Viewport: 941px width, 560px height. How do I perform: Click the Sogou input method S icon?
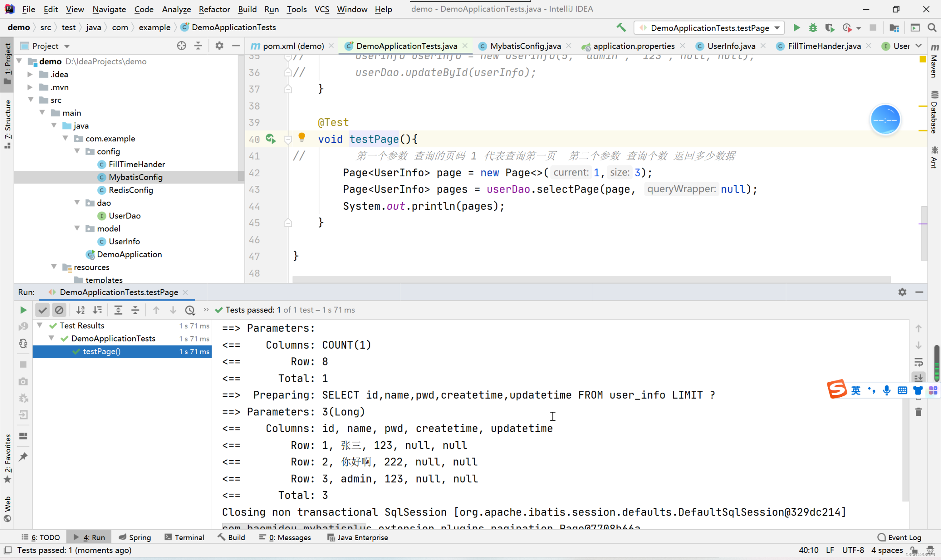click(x=836, y=389)
